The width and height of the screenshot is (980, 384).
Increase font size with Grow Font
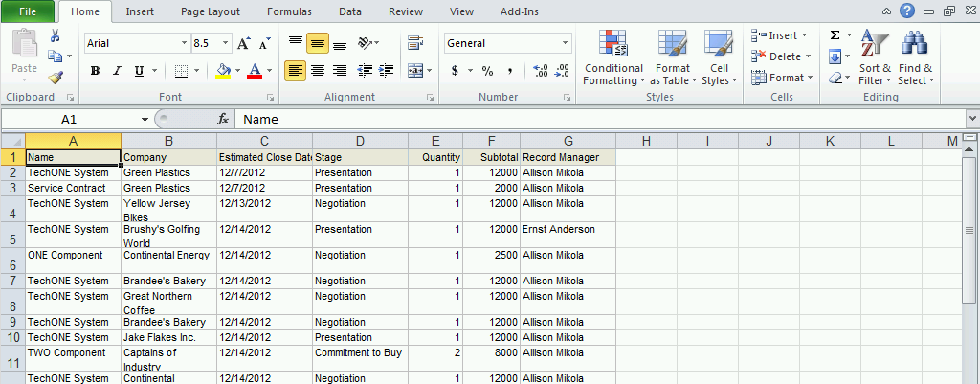(243, 44)
